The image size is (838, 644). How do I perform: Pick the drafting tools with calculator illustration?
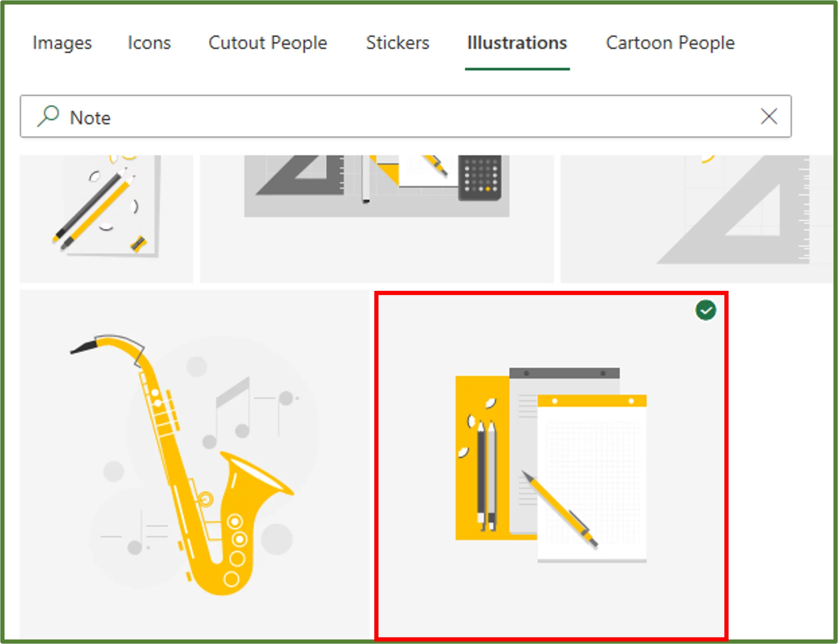click(376, 217)
